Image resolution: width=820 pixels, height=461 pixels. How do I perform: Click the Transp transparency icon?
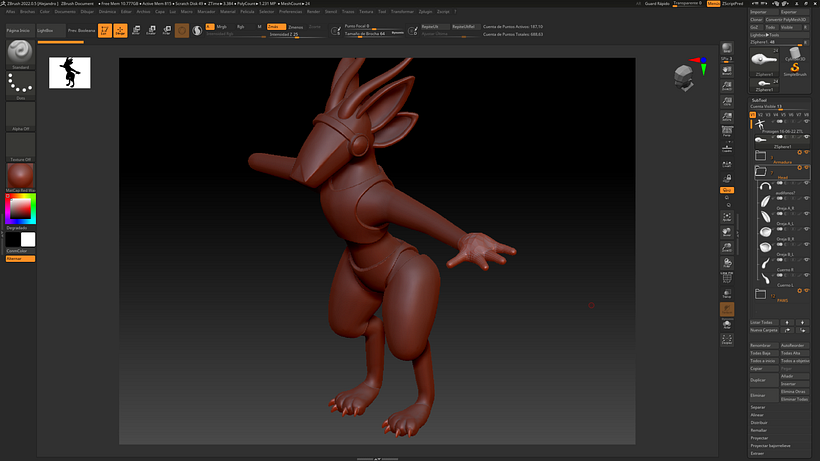click(727, 294)
